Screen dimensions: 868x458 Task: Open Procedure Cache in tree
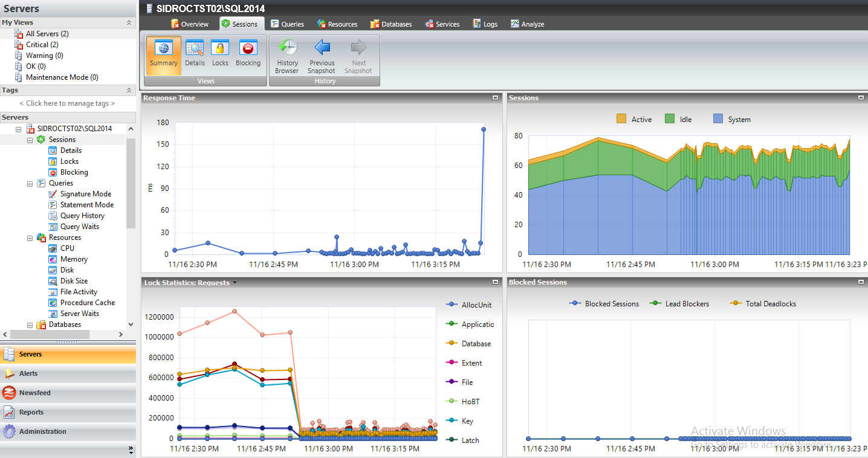87,303
